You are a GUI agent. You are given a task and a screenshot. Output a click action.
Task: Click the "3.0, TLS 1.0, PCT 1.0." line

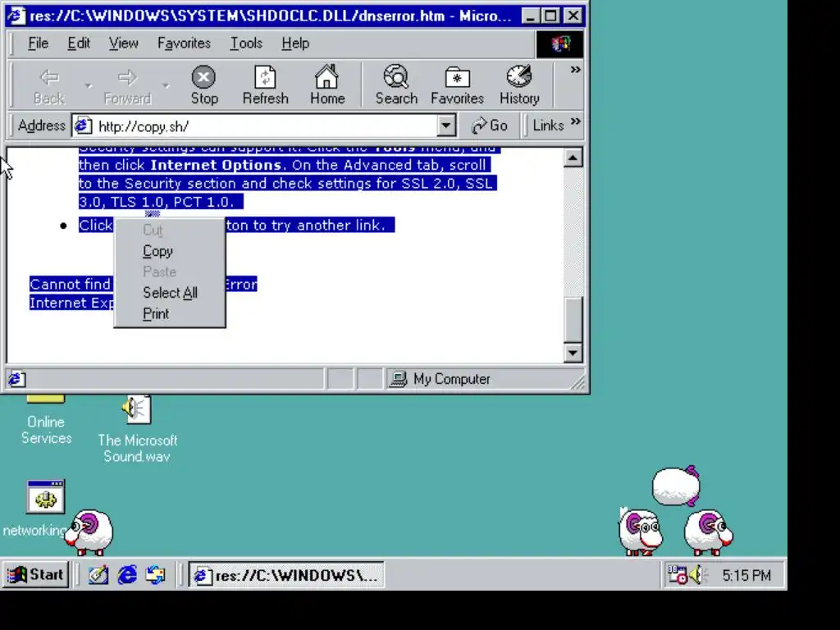[x=157, y=202]
